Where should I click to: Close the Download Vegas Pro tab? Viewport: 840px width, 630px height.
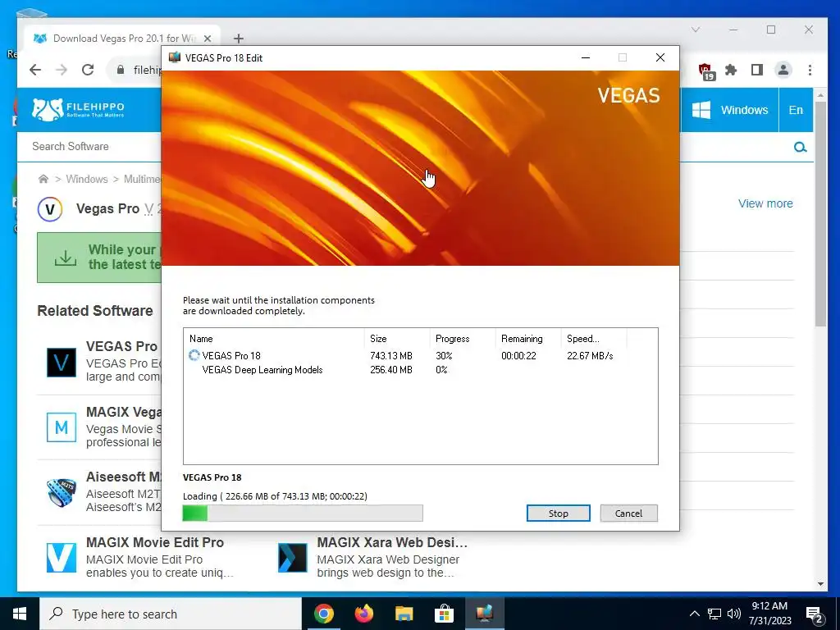208,39
